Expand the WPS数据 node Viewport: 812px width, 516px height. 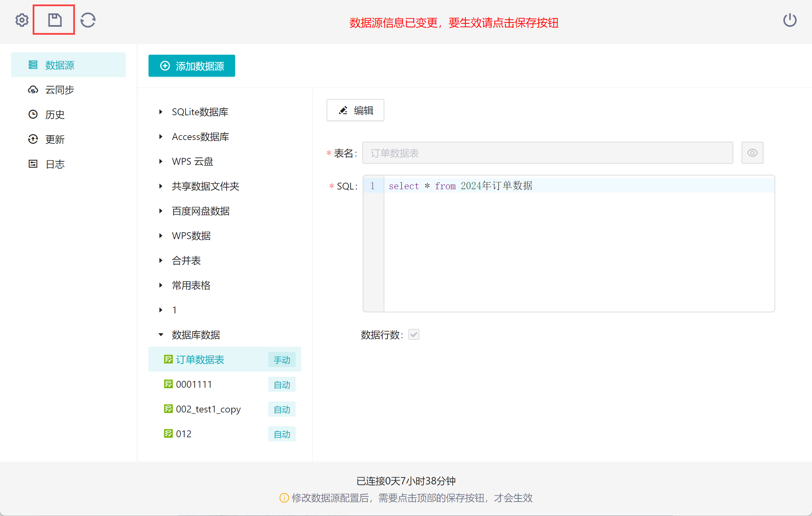(161, 236)
